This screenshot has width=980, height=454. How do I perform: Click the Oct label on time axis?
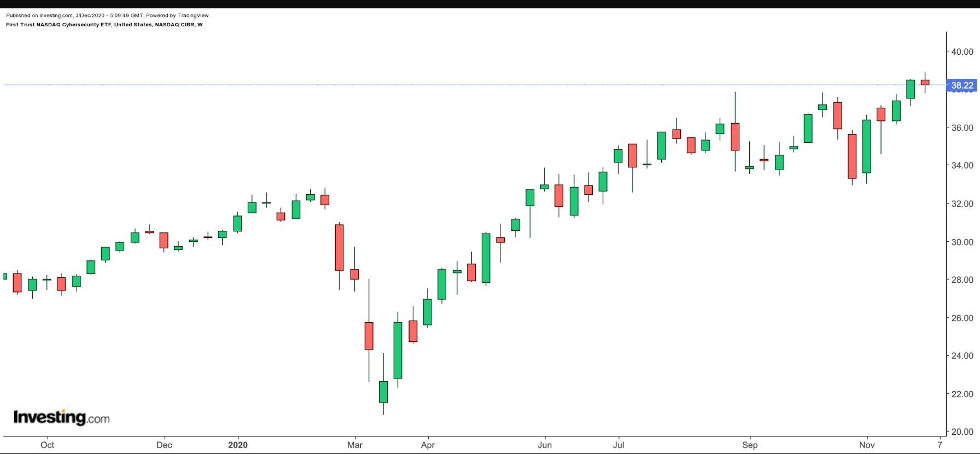47,445
